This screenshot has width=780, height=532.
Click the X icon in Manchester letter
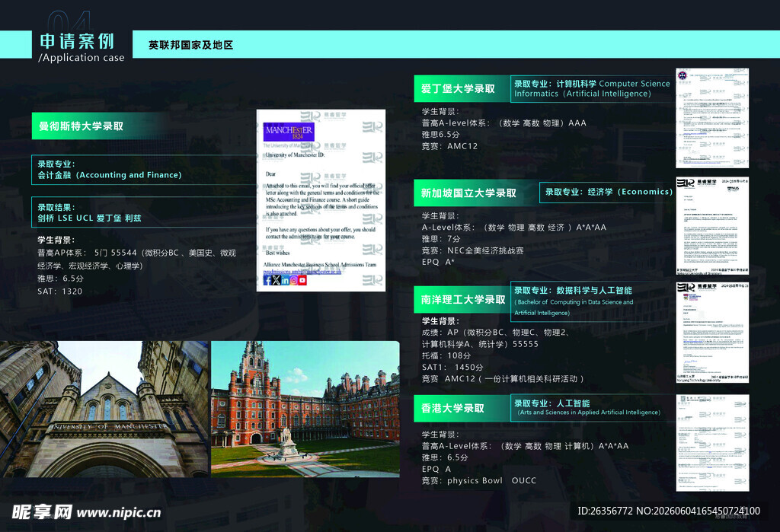coord(276,280)
